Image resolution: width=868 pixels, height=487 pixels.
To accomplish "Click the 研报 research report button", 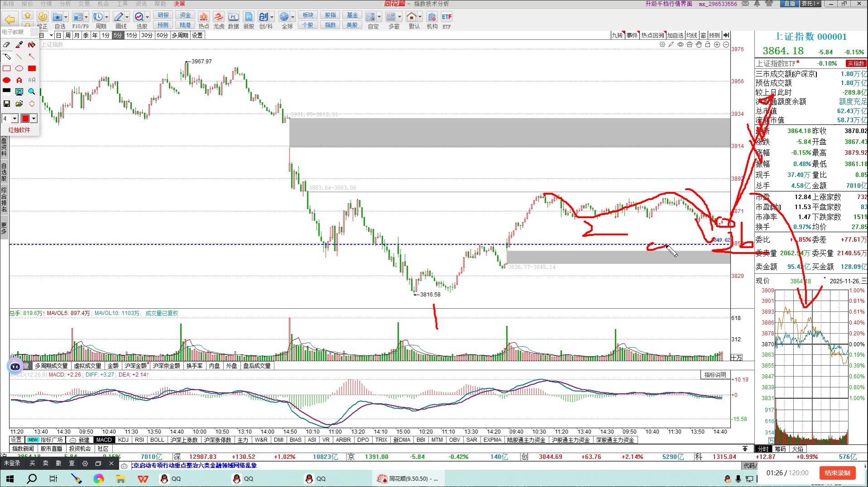I will point(163,15).
